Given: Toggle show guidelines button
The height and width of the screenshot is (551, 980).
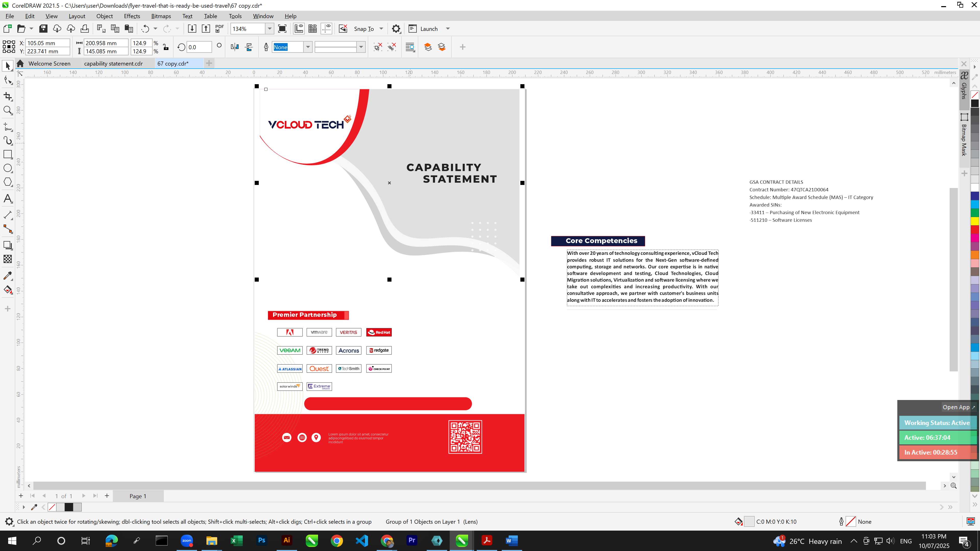Looking at the screenshot, I should click(326, 29).
